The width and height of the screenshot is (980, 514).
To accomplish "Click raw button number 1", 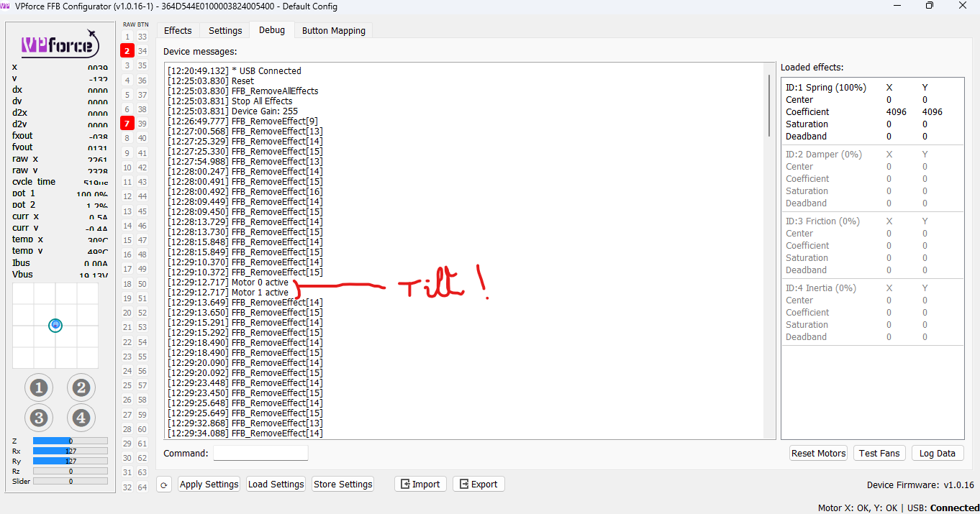I will pyautogui.click(x=127, y=36).
